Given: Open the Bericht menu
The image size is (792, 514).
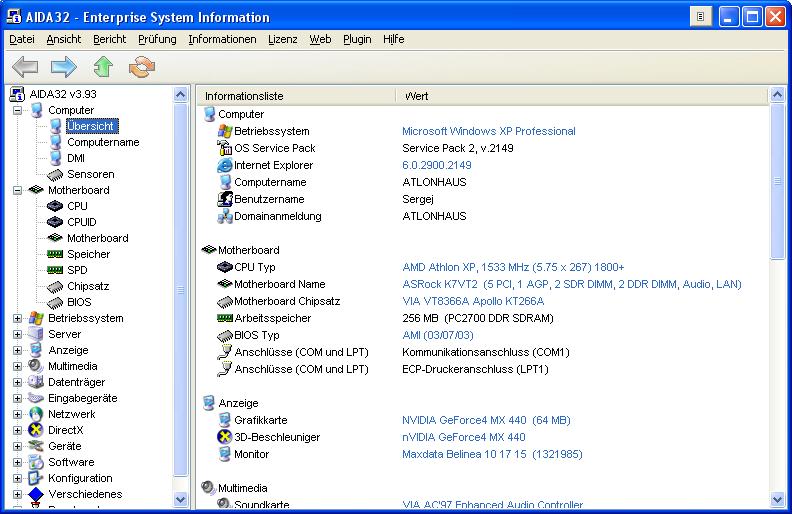Looking at the screenshot, I should (x=110, y=39).
